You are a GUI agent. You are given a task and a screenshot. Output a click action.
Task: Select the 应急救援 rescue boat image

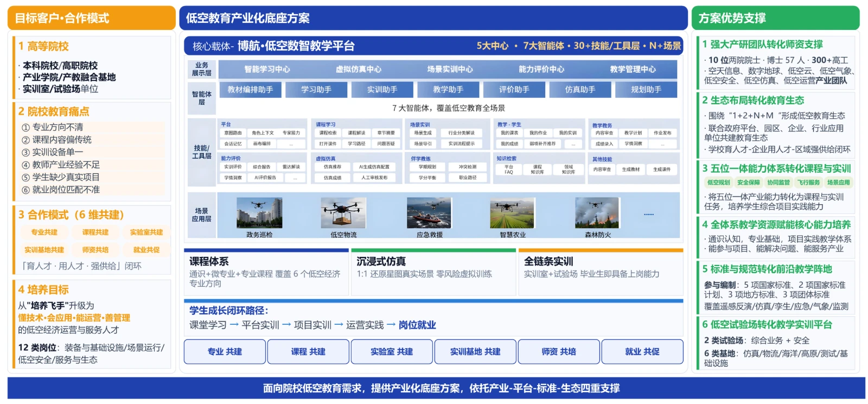[430, 213]
